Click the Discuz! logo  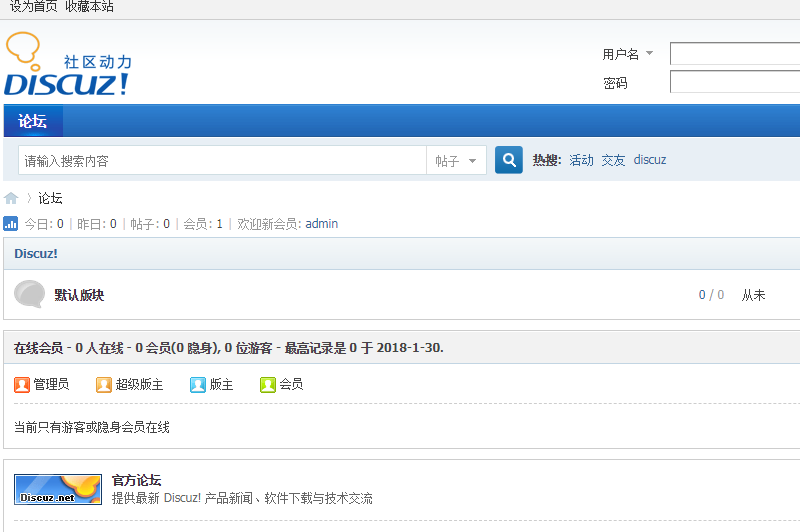point(67,66)
